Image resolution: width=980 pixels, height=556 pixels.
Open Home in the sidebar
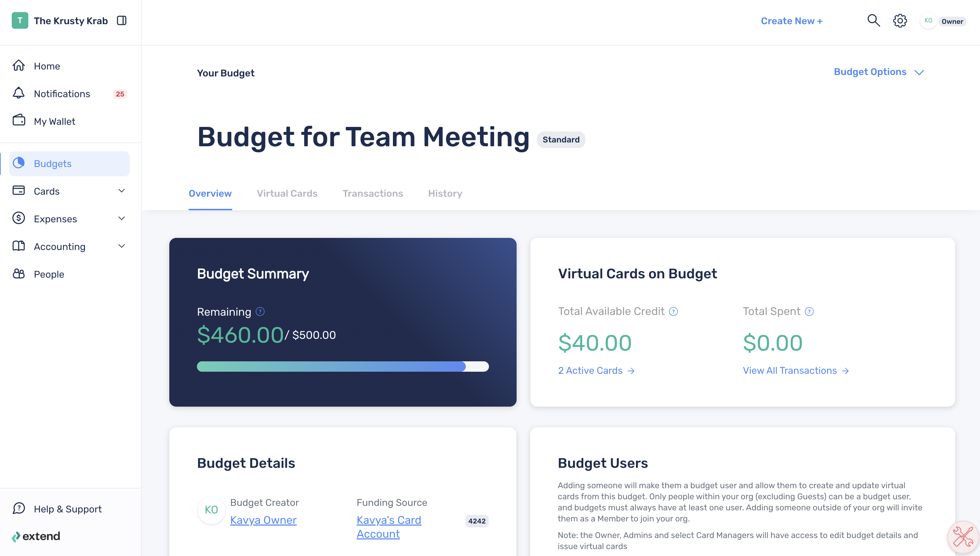coord(69,66)
